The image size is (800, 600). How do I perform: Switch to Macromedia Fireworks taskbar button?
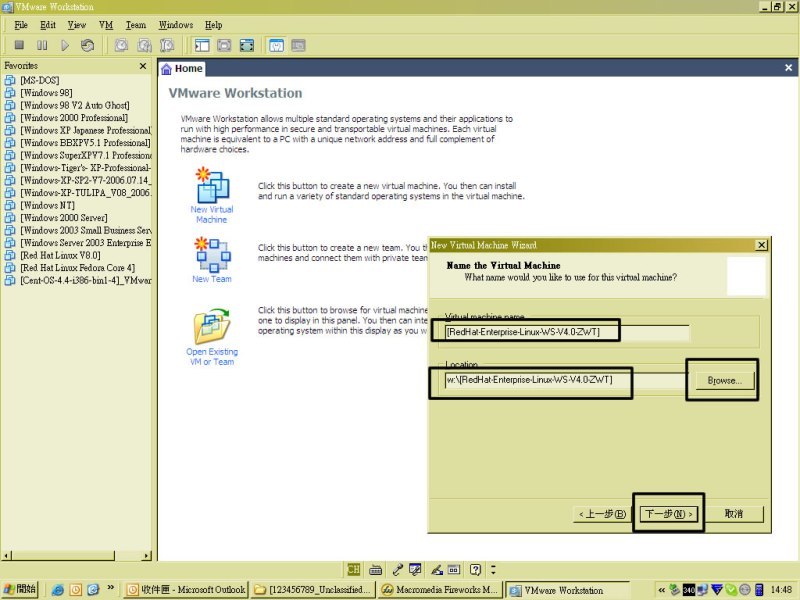(440, 589)
